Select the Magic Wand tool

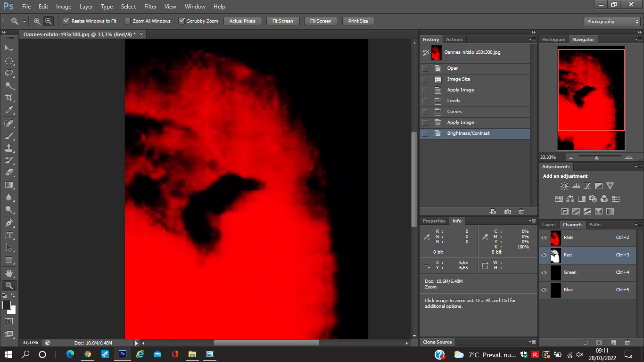coord(9,85)
